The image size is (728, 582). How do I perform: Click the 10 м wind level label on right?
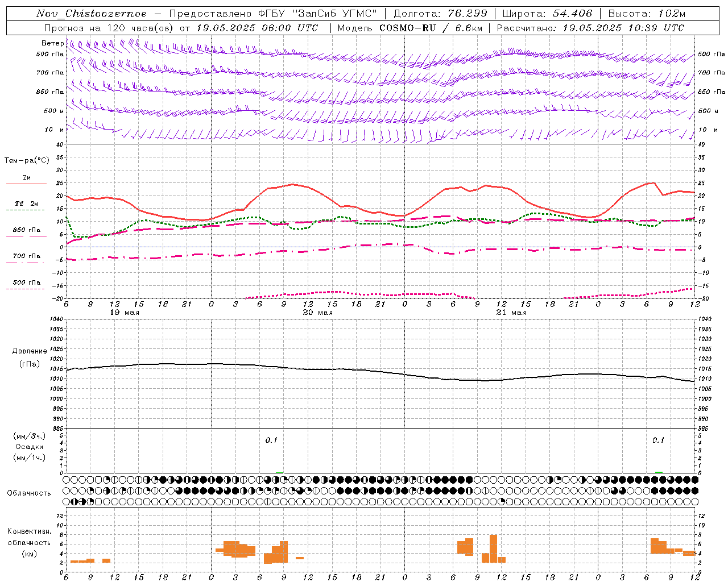[x=708, y=130]
